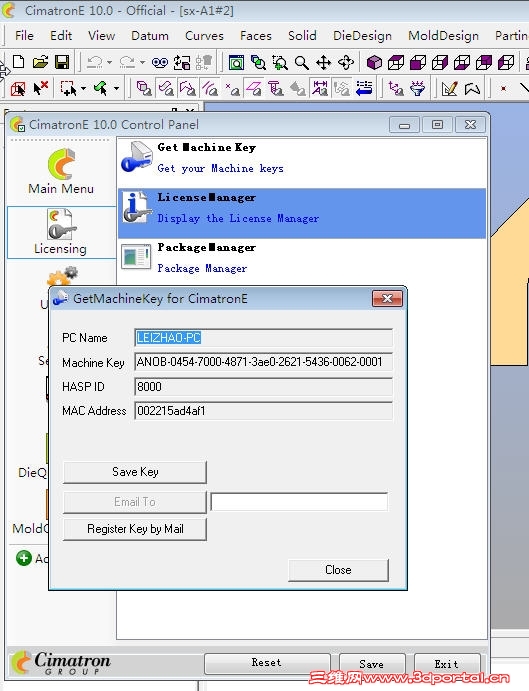Click the update/regenerate arrows icon
The image size is (529, 691).
(182, 63)
